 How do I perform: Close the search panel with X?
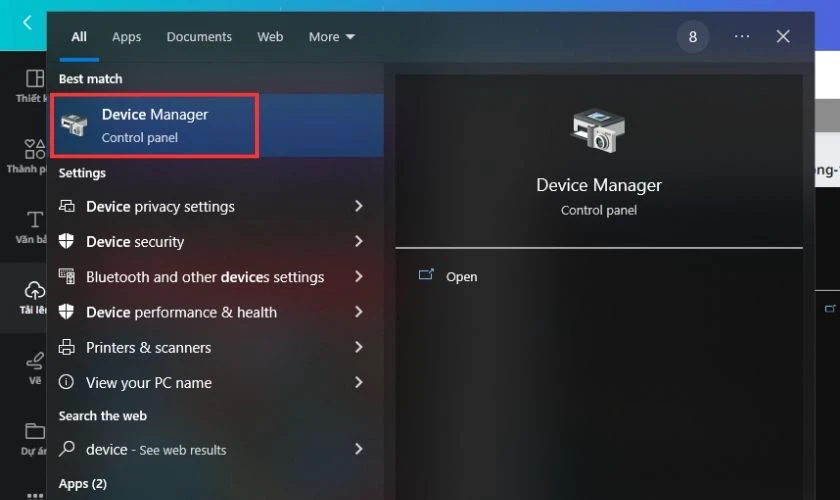tap(783, 36)
